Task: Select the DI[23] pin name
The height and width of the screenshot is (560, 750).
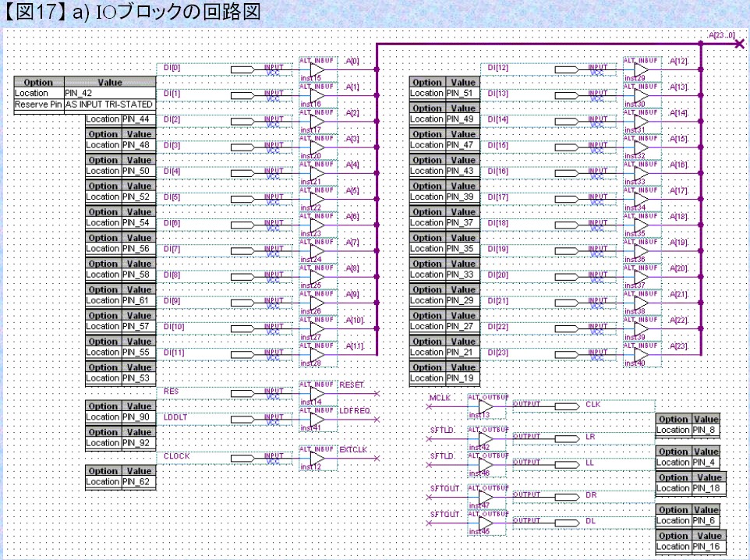Action: point(498,353)
